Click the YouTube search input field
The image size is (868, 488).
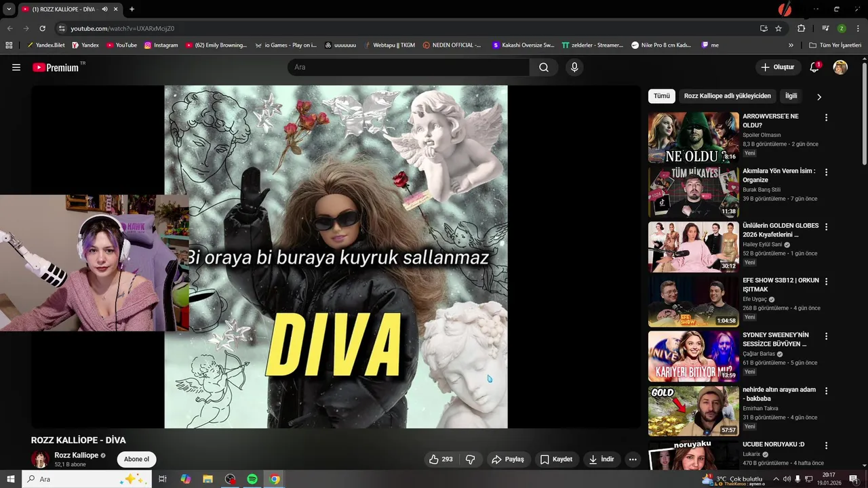click(x=409, y=67)
